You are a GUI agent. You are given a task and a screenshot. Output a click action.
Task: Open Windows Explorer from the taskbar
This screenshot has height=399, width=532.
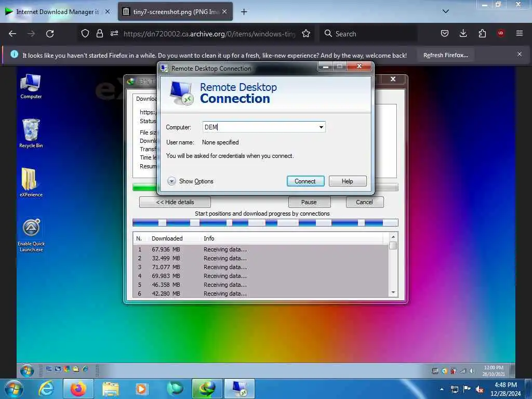111,389
